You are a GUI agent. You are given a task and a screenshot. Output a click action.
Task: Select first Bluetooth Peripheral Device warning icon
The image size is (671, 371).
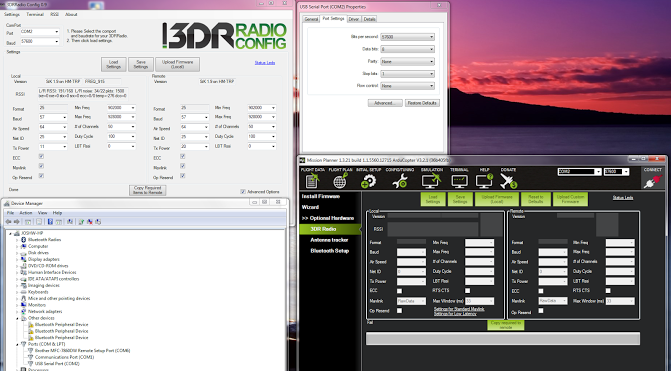(x=31, y=325)
